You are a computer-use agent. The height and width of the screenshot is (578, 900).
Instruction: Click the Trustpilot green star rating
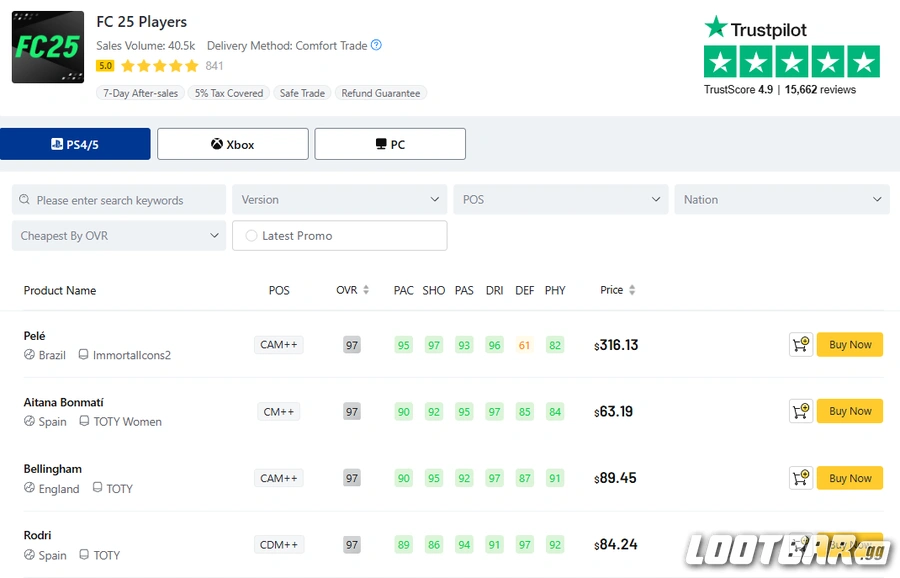coord(792,61)
